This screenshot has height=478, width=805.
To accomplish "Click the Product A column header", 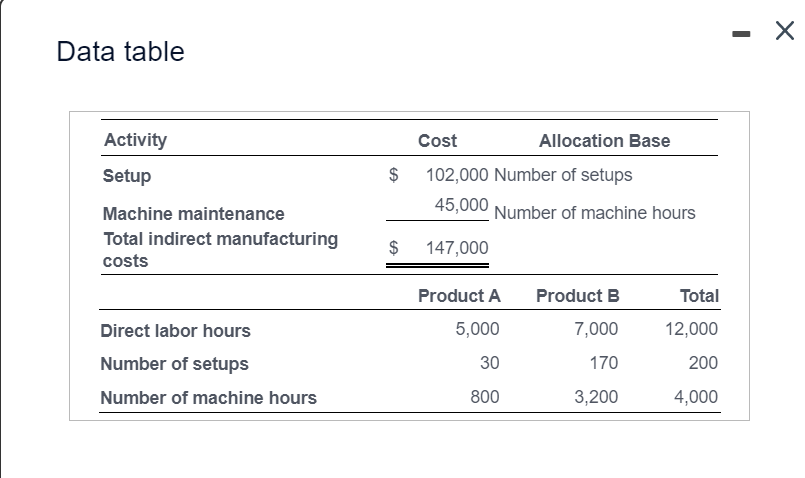I will point(458,296).
